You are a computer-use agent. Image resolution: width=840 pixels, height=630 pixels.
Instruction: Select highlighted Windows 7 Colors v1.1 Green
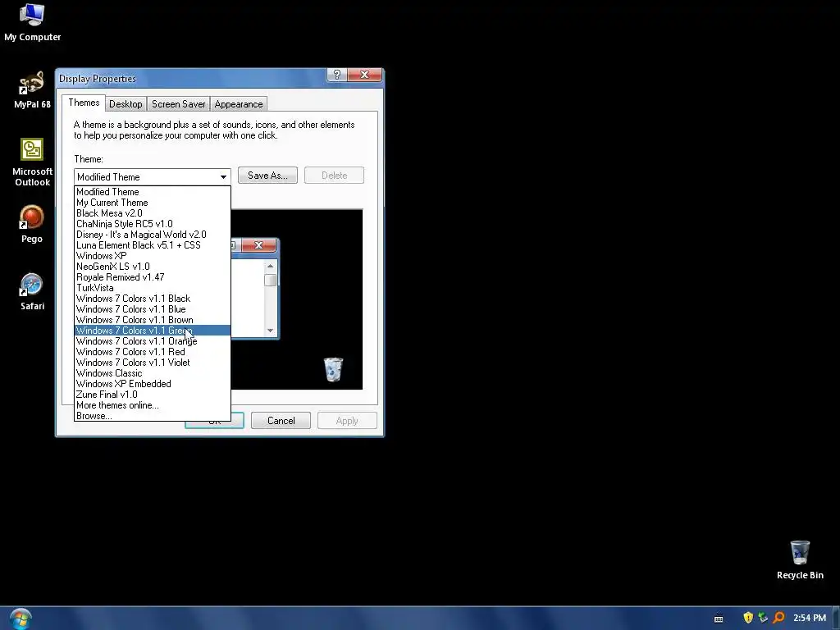pos(152,331)
